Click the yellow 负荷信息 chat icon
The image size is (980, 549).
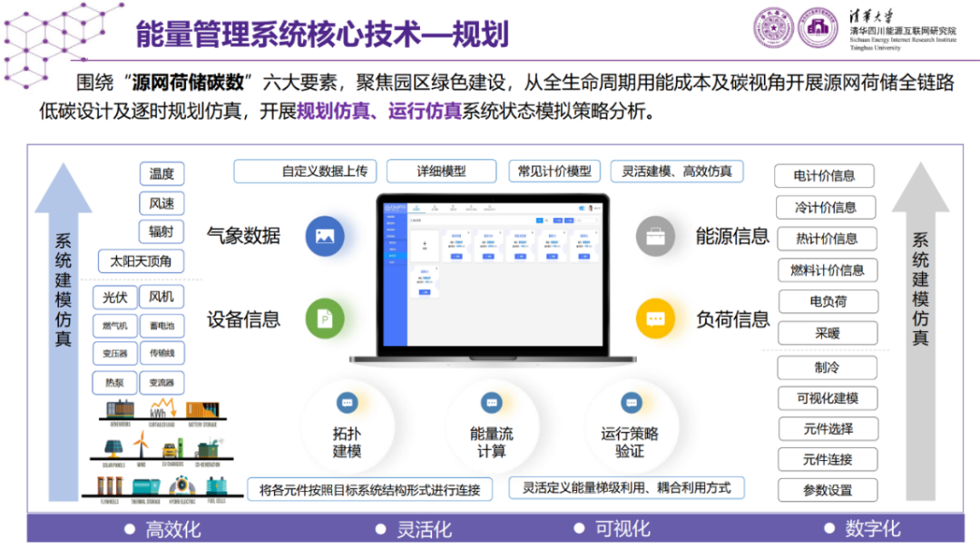656,319
